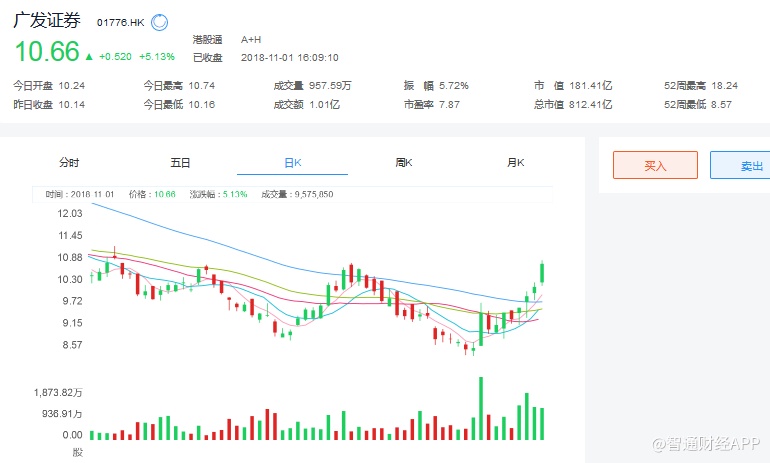This screenshot has width=770, height=463.
Task: Open the 五日 chart tab
Action: point(180,162)
